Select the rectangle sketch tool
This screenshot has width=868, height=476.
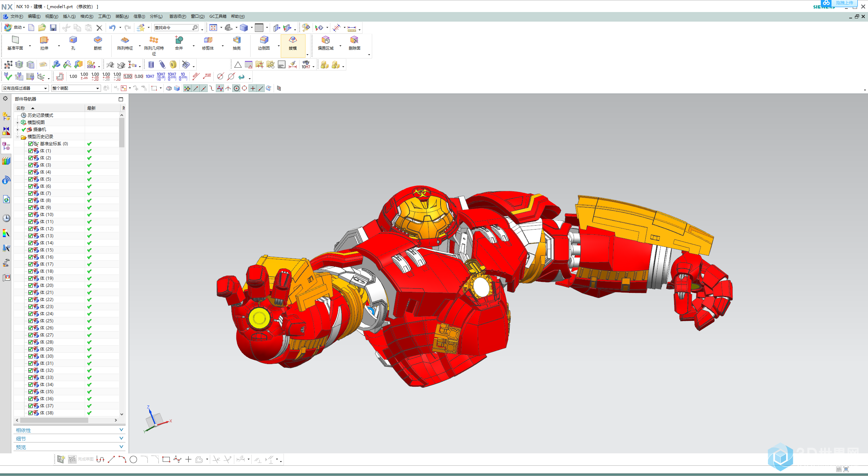[166, 460]
